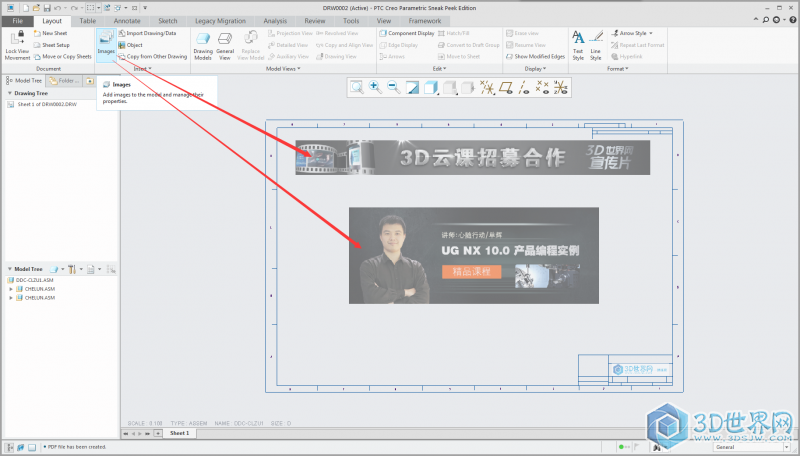Screen dimensions: 800x456
Task: Switch to the Annotate tab
Action: (127, 21)
